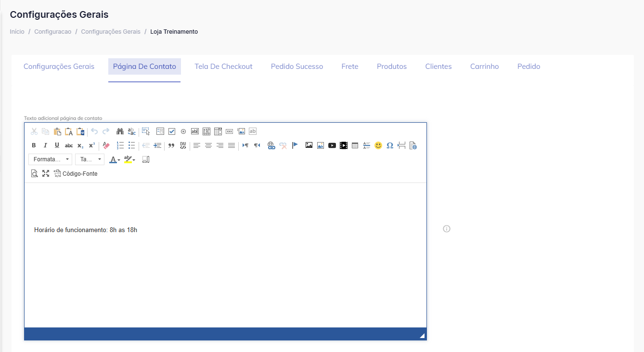644x352 pixels.
Task: Click the remove format eraser icon
Action: [x=106, y=145]
